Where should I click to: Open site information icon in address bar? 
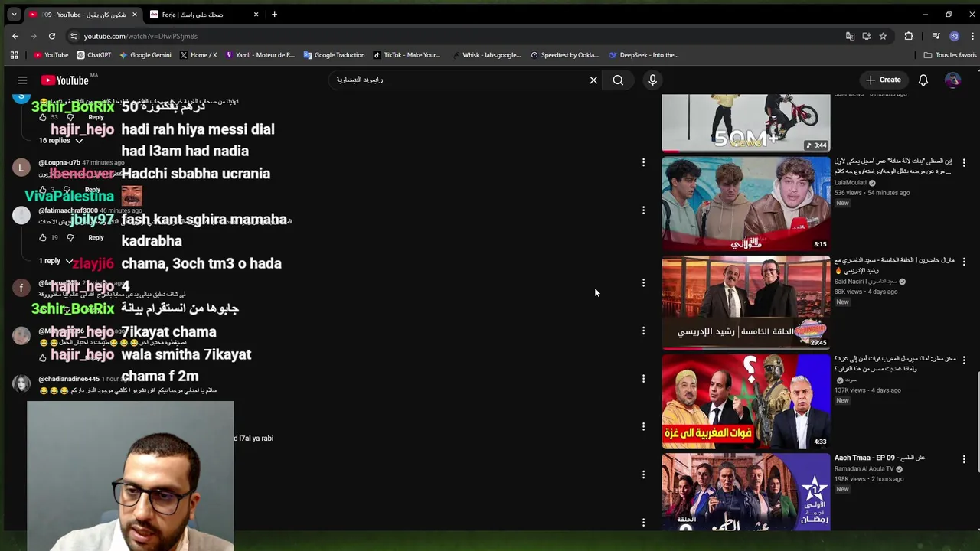[73, 36]
